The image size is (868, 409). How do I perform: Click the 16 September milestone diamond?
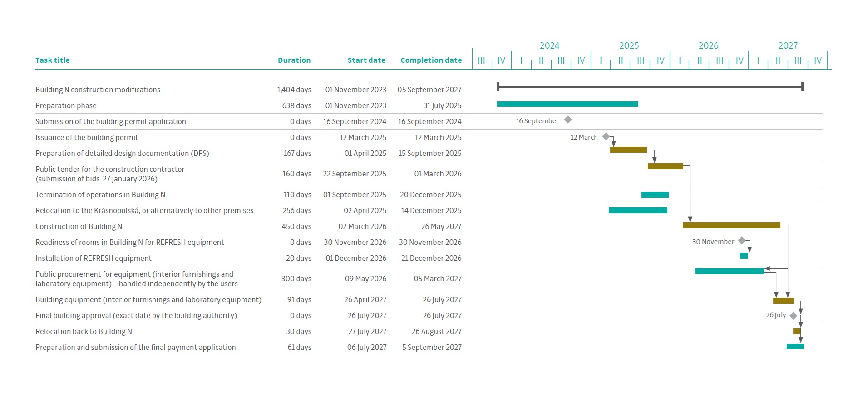[568, 120]
